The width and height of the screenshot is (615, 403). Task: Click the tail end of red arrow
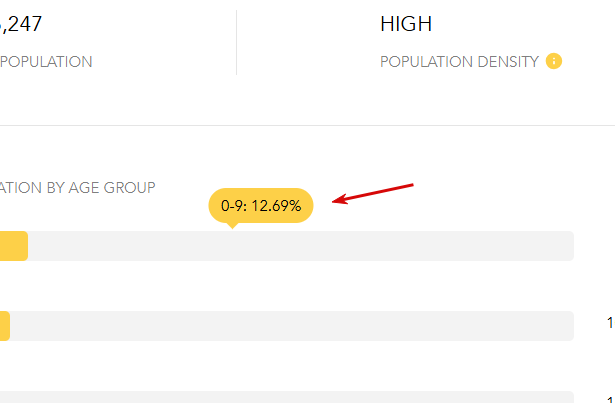412,184
